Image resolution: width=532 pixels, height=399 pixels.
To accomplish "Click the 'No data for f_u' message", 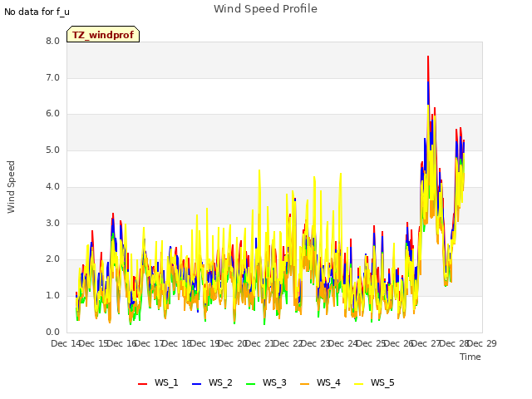I will pyautogui.click(x=37, y=12).
